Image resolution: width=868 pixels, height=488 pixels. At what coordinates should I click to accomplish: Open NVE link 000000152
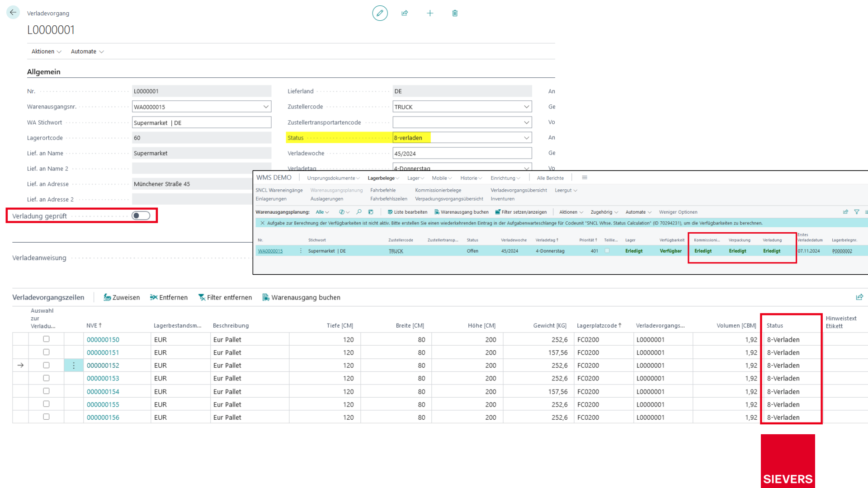pos(103,365)
